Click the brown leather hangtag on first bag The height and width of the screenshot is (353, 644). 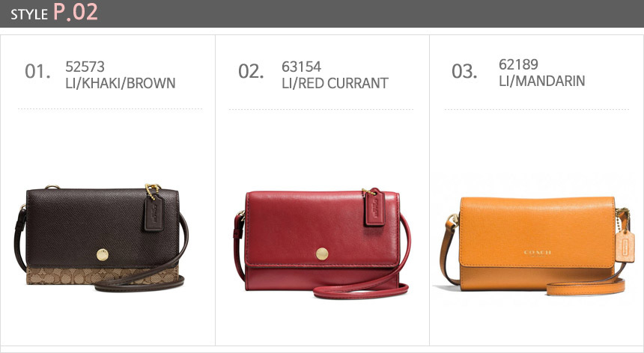coord(154,212)
